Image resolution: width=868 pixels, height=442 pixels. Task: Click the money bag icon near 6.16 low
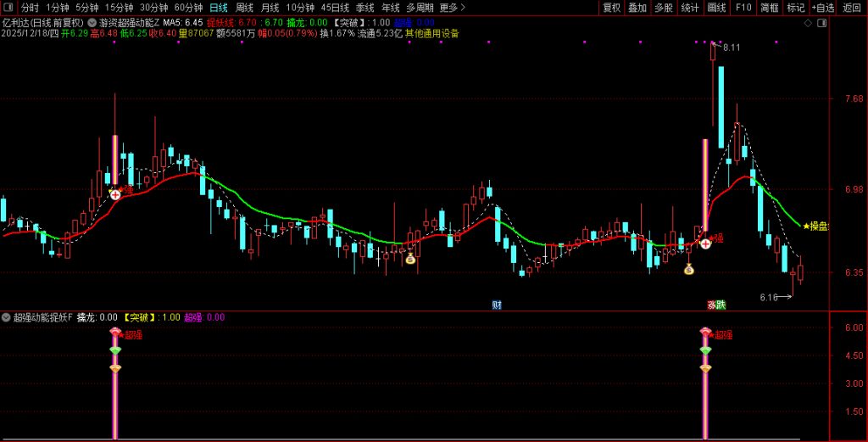[689, 269]
